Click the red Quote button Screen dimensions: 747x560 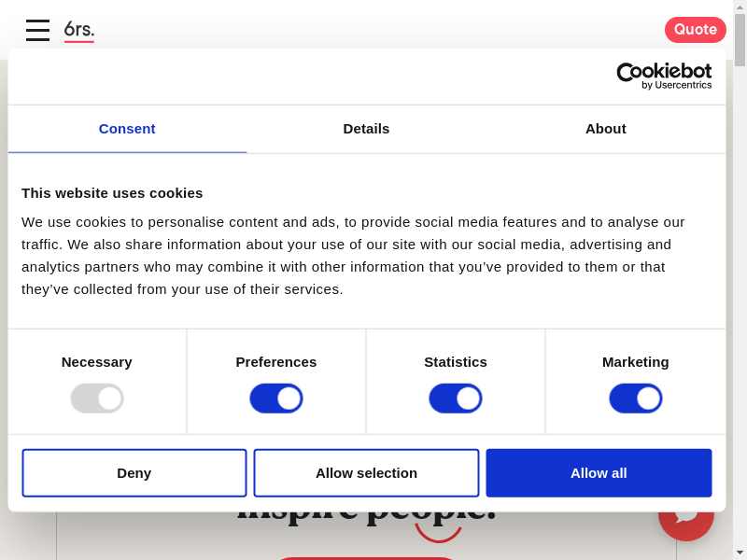(x=695, y=30)
